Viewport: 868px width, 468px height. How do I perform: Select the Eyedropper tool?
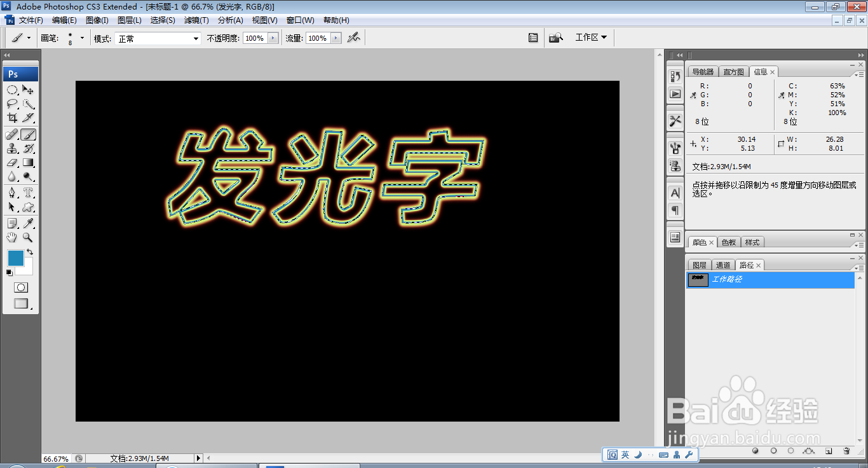[x=28, y=223]
